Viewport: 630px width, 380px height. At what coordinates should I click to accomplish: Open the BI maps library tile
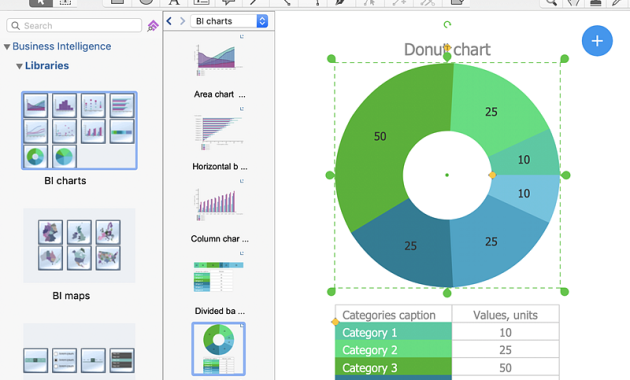click(79, 245)
